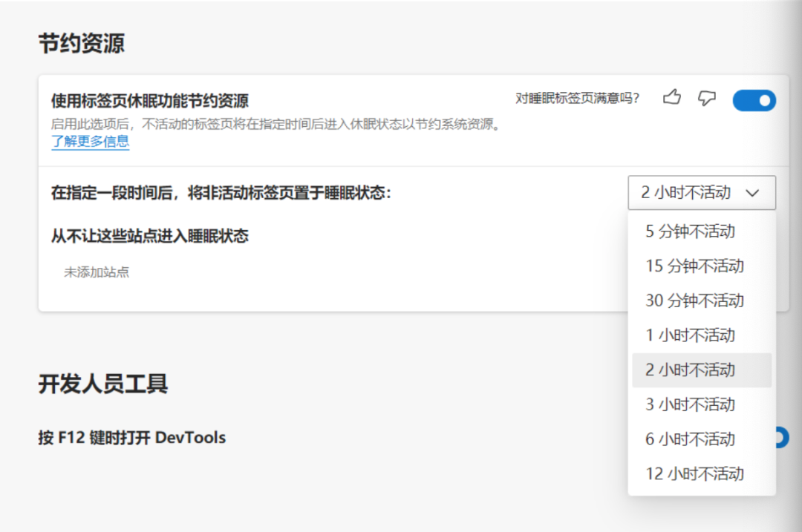This screenshot has width=802, height=532.
Task: Click the thumbs down feedback icon
Action: 707,98
